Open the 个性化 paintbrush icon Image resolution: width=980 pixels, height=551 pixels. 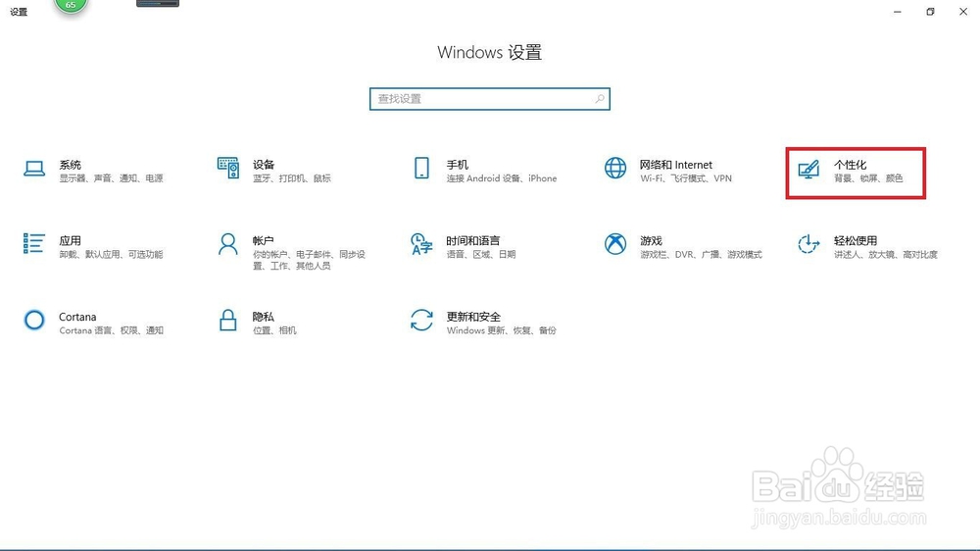[808, 169]
